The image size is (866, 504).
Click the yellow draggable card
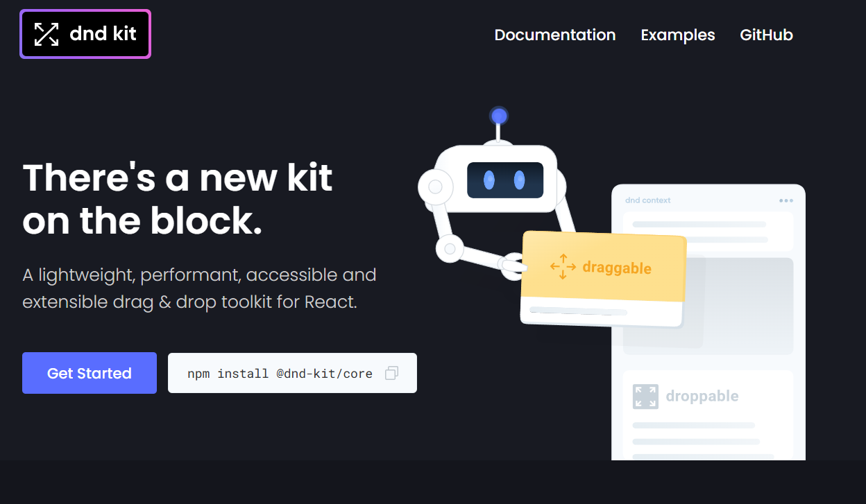603,279
